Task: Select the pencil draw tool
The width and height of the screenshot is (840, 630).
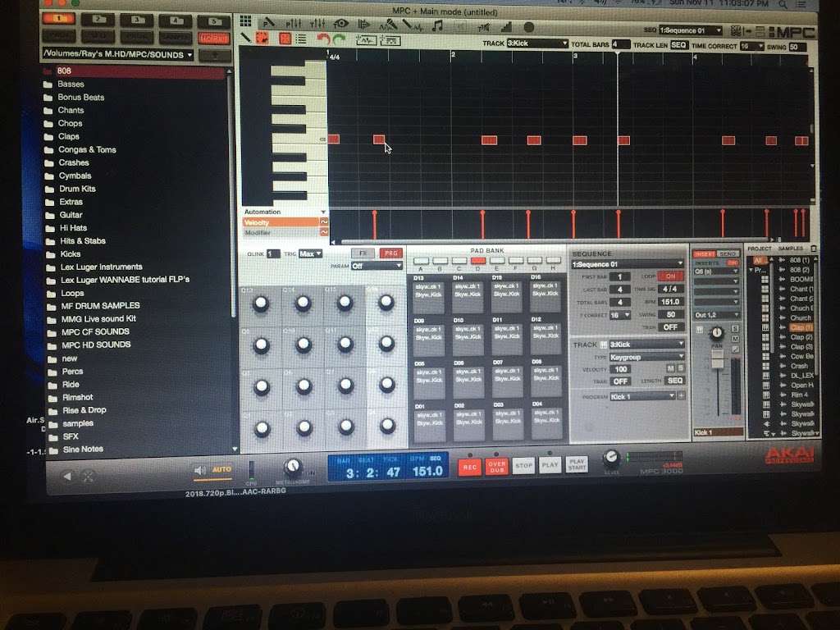Action: coord(246,38)
